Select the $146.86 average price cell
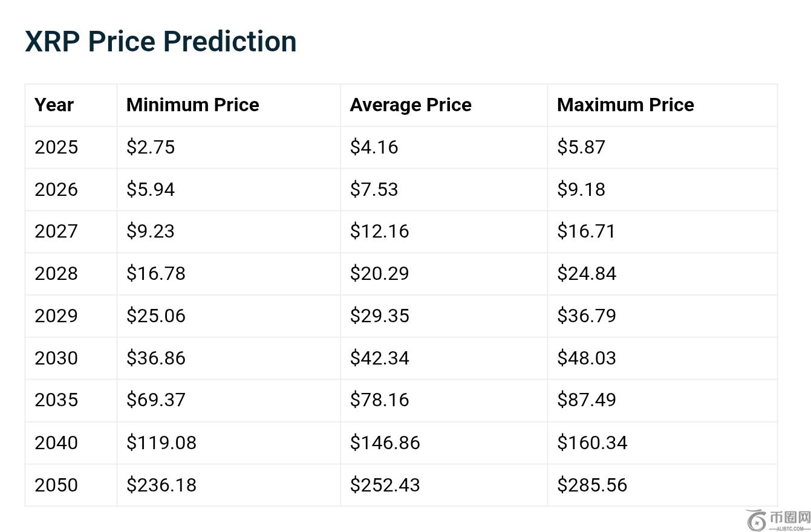This screenshot has width=811, height=532. click(x=385, y=443)
